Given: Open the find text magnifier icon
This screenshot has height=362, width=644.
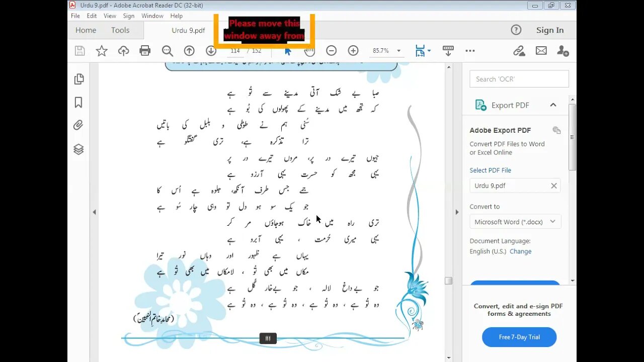Looking at the screenshot, I should coord(168,51).
